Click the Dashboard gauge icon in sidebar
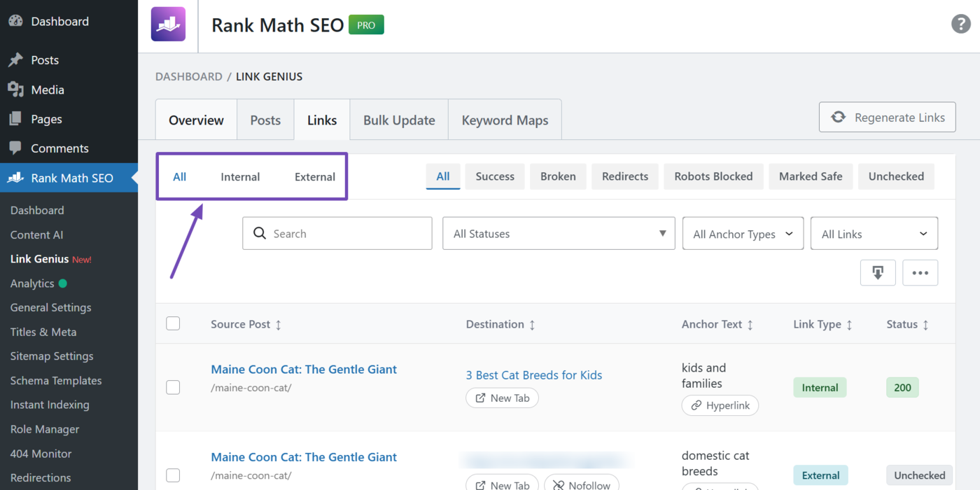The height and width of the screenshot is (490, 980). 15,21
